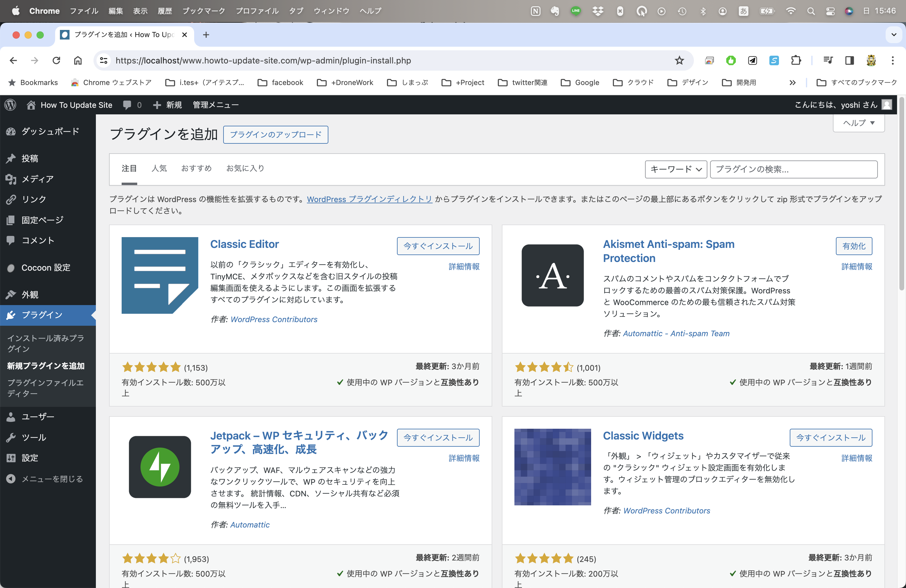This screenshot has width=906, height=588.
Task: Click the Classic Widgets plugin thumbnail
Action: click(553, 467)
